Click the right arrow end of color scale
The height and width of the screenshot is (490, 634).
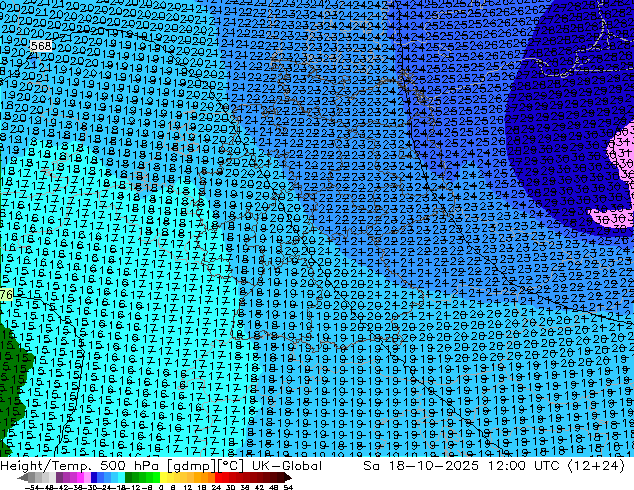[288, 478]
